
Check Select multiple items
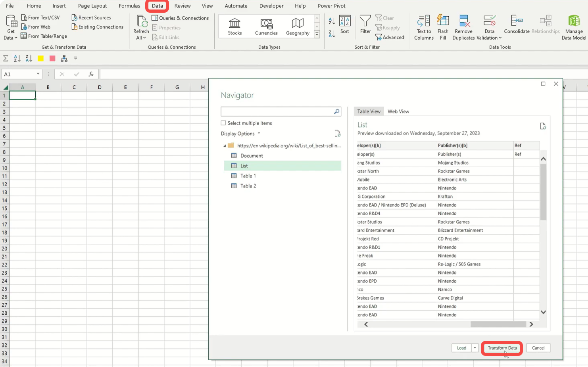click(x=223, y=123)
